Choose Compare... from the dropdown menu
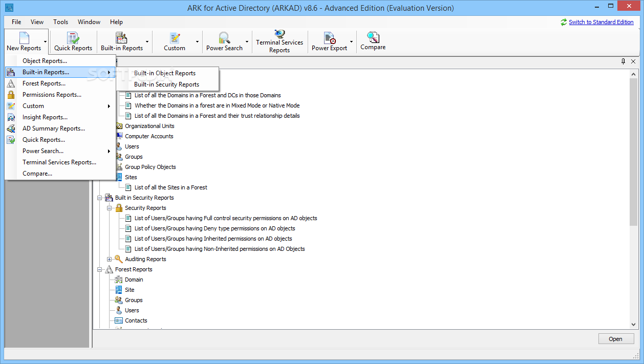 tap(60, 174)
